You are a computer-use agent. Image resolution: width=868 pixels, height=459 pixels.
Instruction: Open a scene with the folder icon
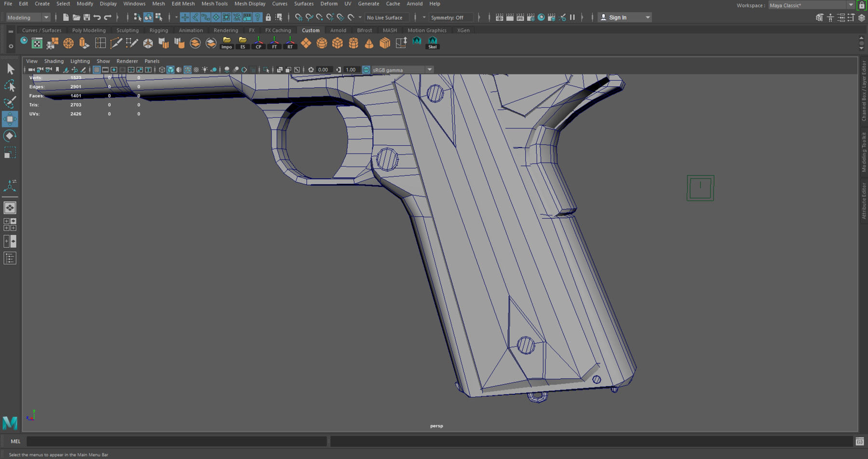click(x=77, y=16)
